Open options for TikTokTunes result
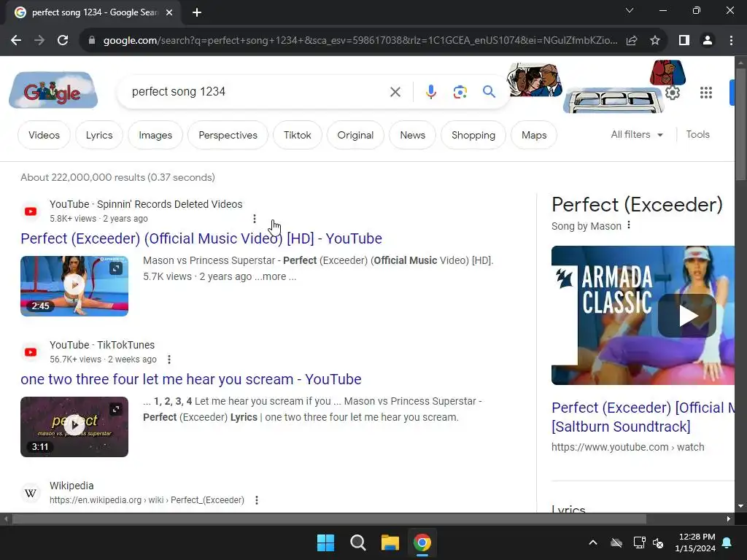The width and height of the screenshot is (747, 560). tap(169, 359)
